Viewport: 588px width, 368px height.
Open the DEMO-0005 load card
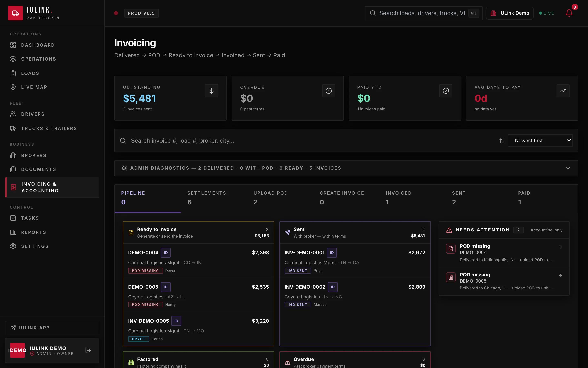198,295
